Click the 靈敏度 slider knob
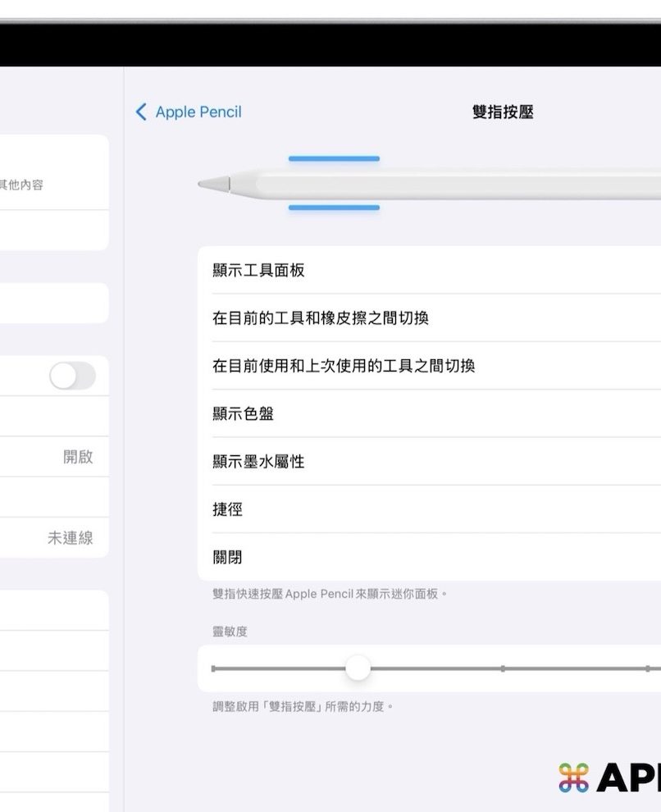Screen dimensions: 661x812 [358, 668]
